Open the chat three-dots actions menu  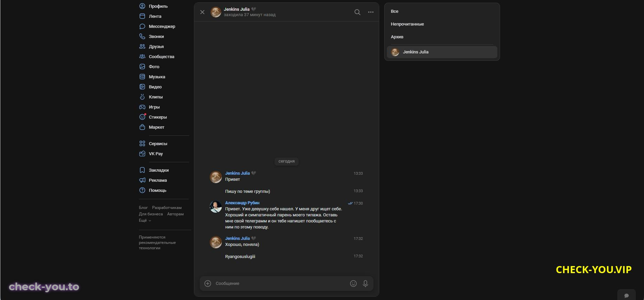pos(371,12)
